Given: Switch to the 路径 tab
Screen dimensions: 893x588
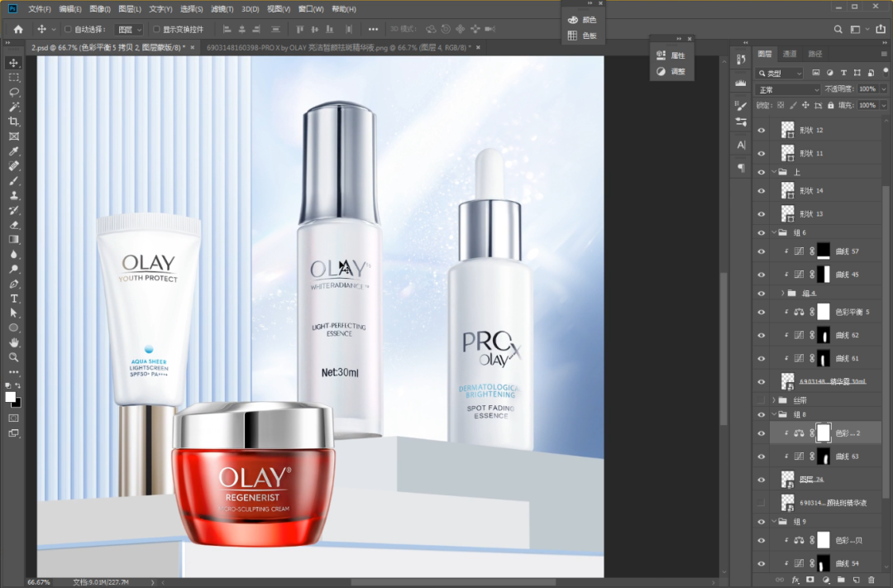Looking at the screenshot, I should pyautogui.click(x=815, y=54).
